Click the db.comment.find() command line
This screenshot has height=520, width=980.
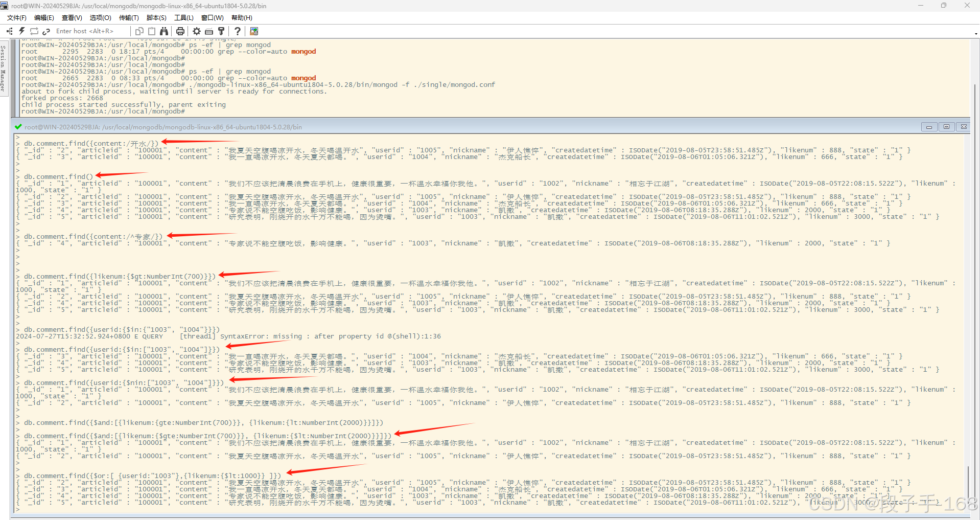[59, 177]
